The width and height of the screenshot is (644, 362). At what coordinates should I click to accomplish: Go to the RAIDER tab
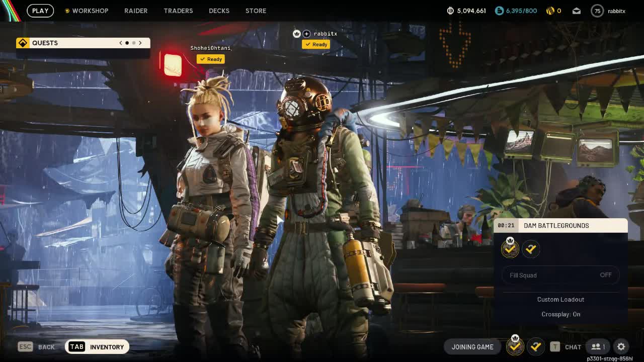[x=136, y=11]
